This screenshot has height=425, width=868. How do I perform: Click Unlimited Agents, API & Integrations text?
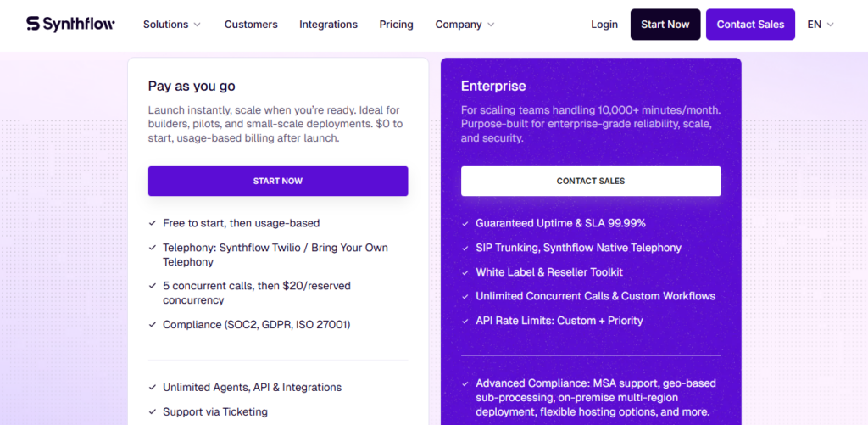pyautogui.click(x=252, y=388)
